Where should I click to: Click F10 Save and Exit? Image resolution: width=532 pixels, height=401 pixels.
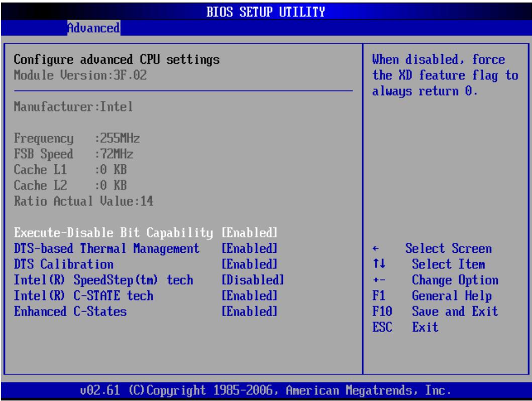pos(436,311)
